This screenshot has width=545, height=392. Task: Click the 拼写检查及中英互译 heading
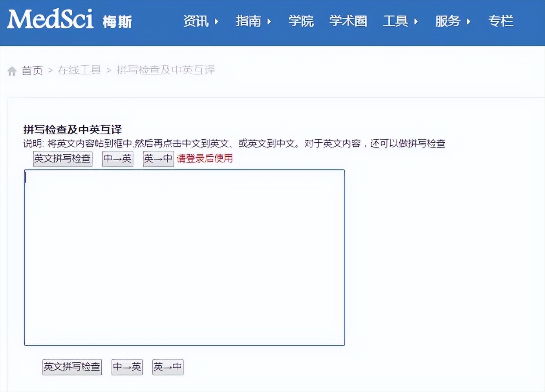pyautogui.click(x=73, y=130)
